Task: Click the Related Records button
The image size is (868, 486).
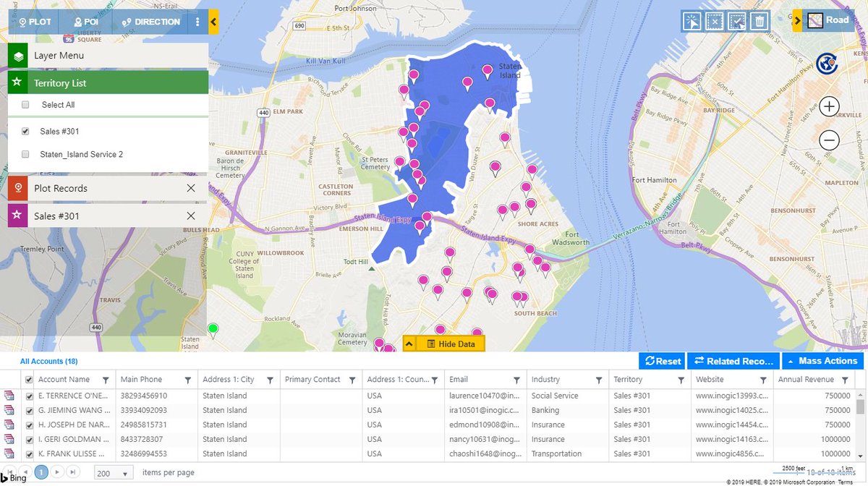Action: (x=733, y=361)
